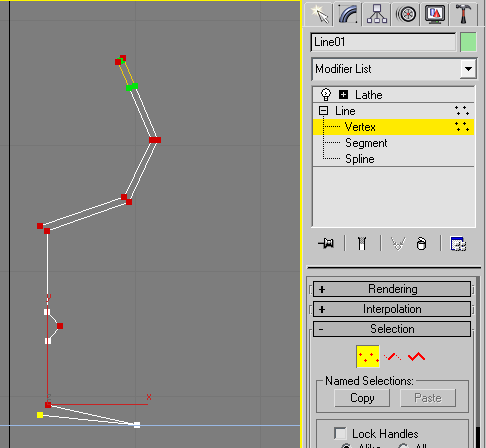The image size is (486, 448).
Task: Expand the Lathe modifier plus box
Action: point(343,95)
